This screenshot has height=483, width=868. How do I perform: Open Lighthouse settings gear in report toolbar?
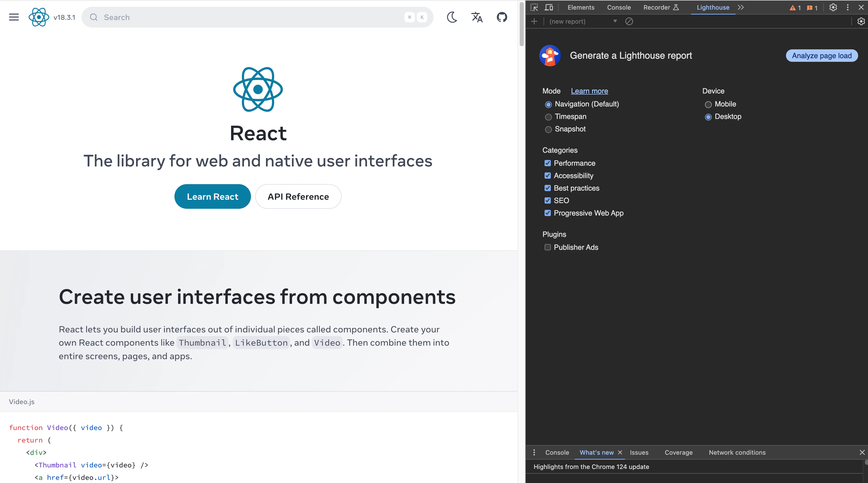861,22
